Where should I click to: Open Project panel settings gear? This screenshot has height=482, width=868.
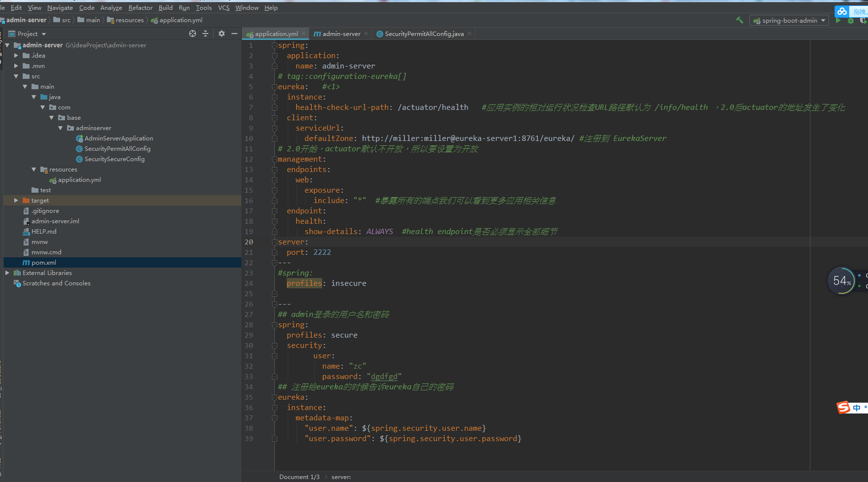point(221,34)
